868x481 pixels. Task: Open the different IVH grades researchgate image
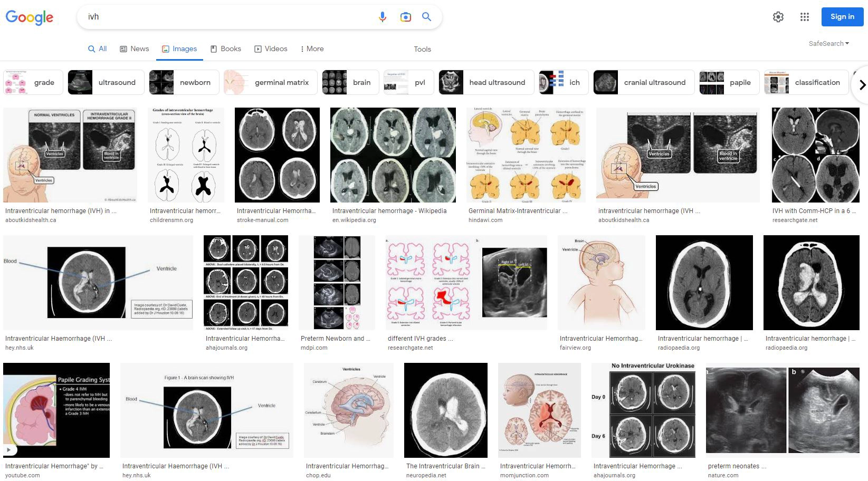(x=466, y=283)
